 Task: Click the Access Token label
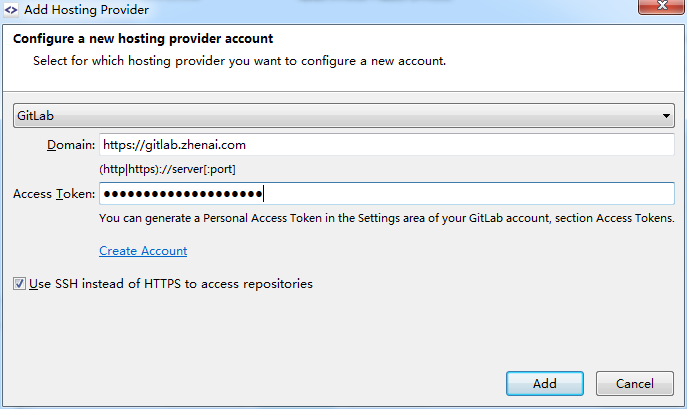[x=54, y=194]
